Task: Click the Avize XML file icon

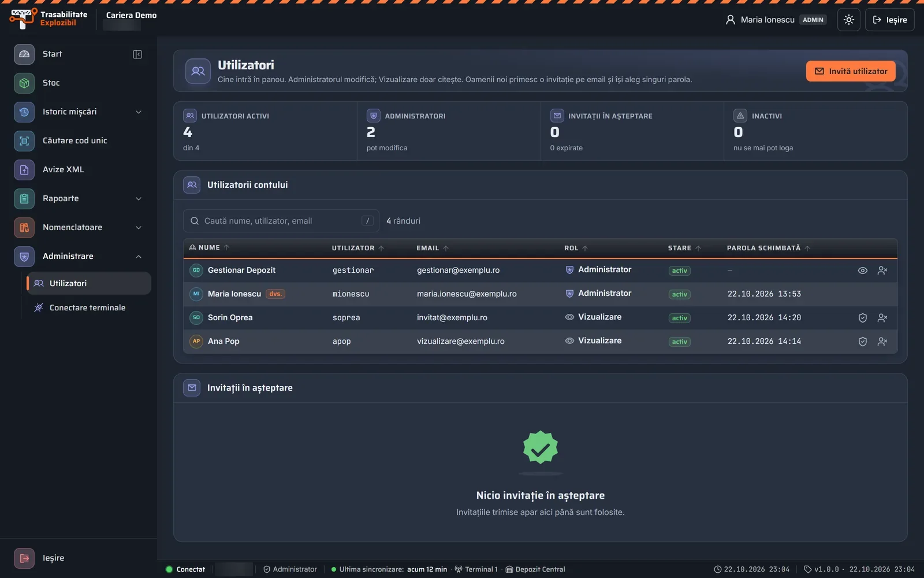Action: pos(24,169)
